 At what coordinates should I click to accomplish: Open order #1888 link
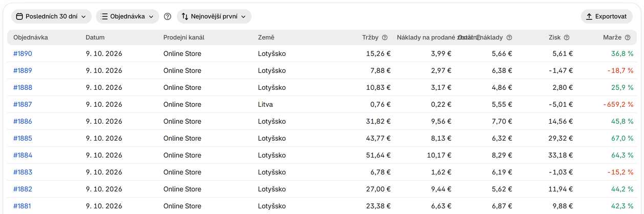pyautogui.click(x=23, y=87)
